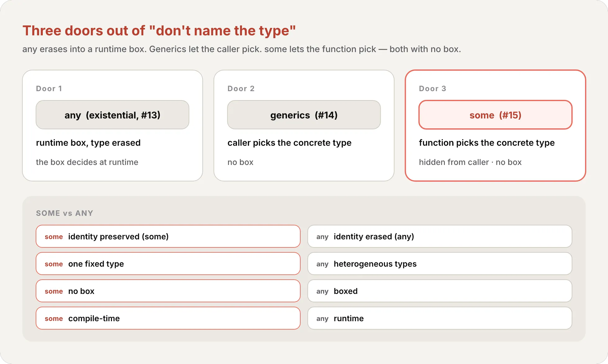Click the some (#15) highlighted pill

495,115
